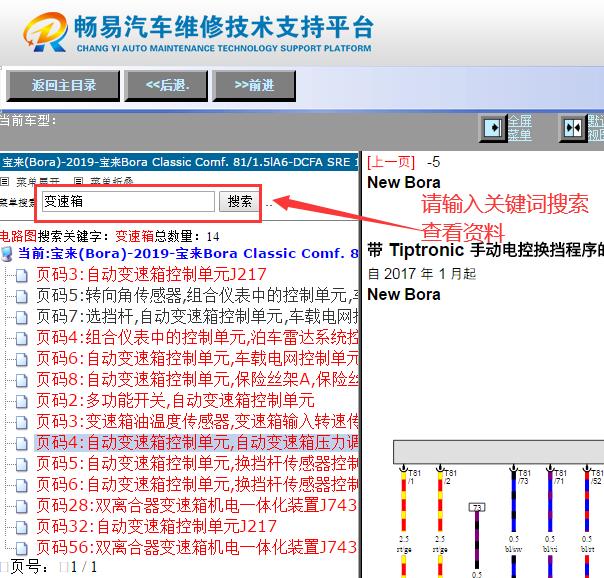
Task: Open the 当前:宝来(Bora)-2019 tree root
Action: click(x=188, y=254)
